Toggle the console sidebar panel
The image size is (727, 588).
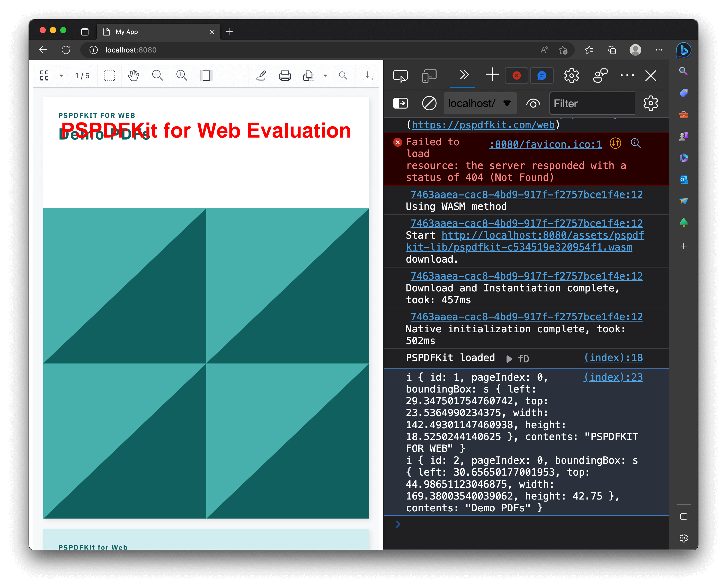pyautogui.click(x=401, y=103)
